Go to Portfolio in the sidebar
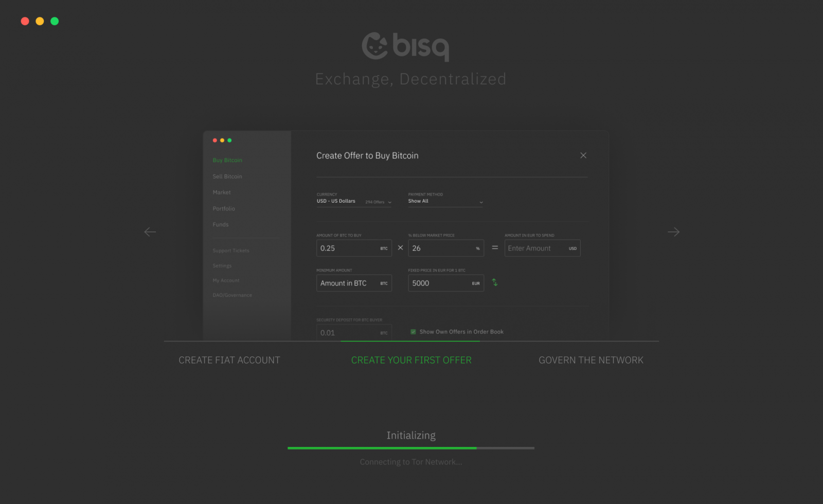Image resolution: width=823 pixels, height=504 pixels. point(224,209)
